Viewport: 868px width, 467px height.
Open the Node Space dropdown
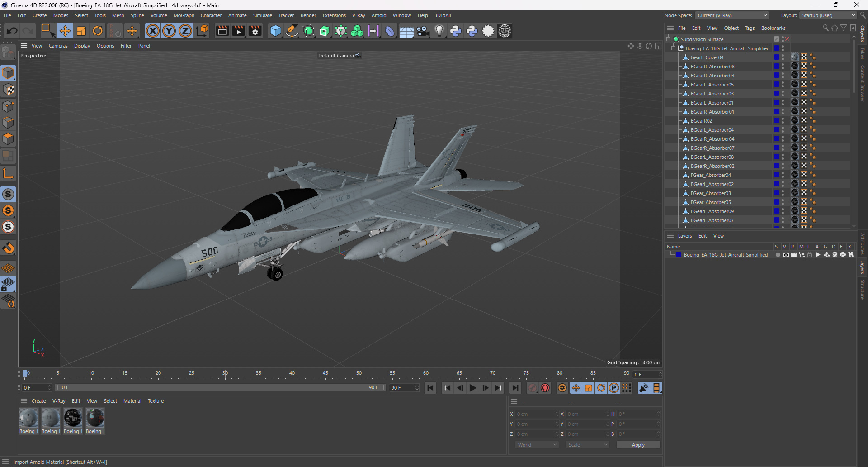[732, 15]
